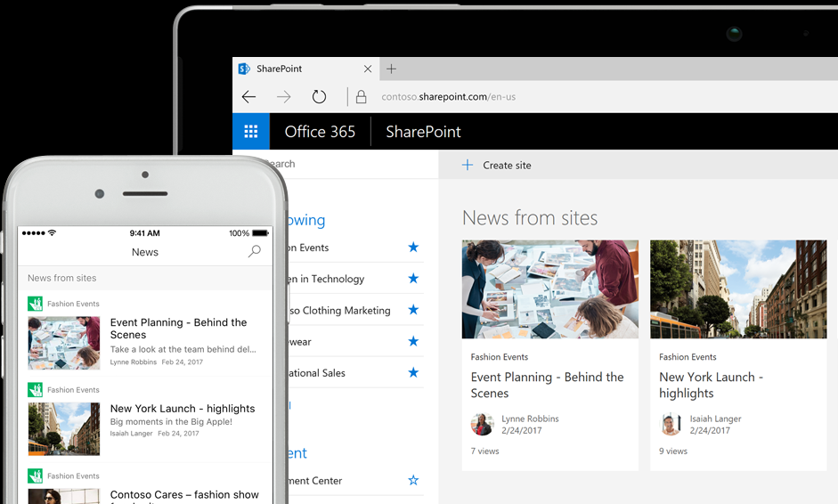
Task: Toggle star for Clothing Marketing site
Action: click(413, 310)
